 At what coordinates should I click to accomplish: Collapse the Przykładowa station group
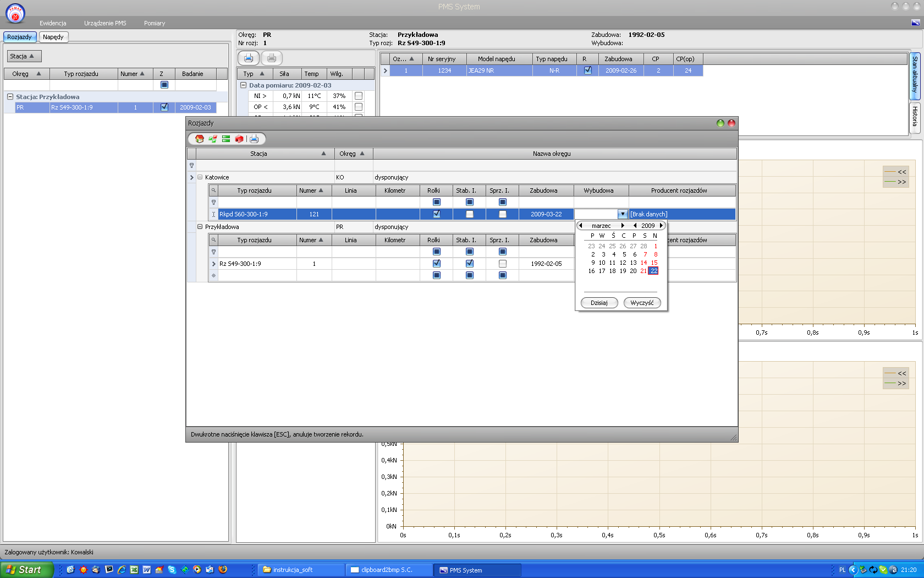200,227
